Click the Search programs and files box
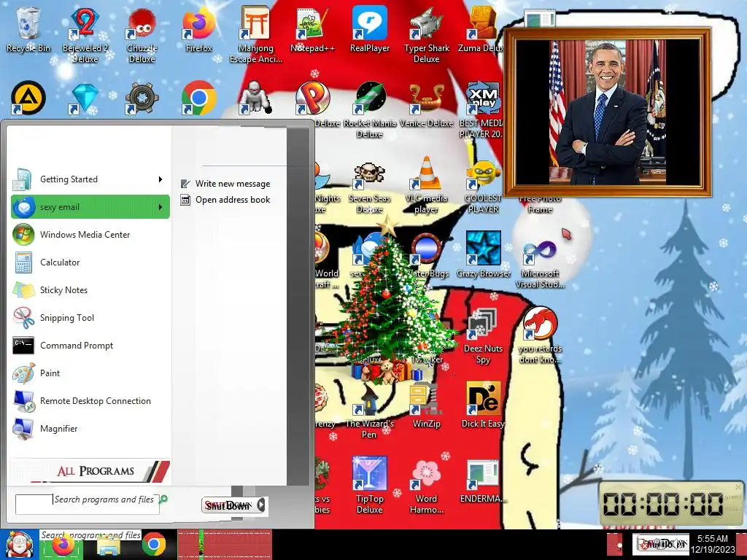Viewport: 747px width, 560px height. 88,505
